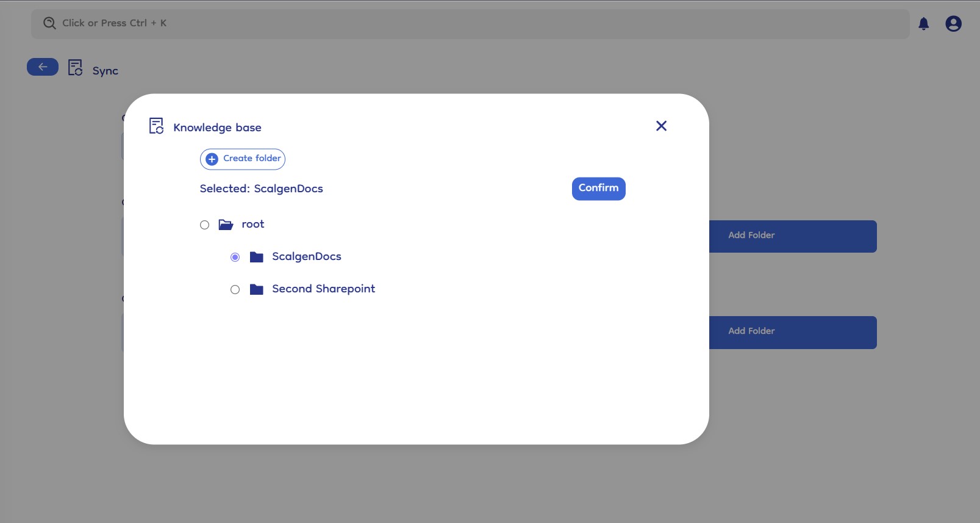Focus the search bar input field
Viewport: 980px width, 523px height.
click(x=476, y=23)
